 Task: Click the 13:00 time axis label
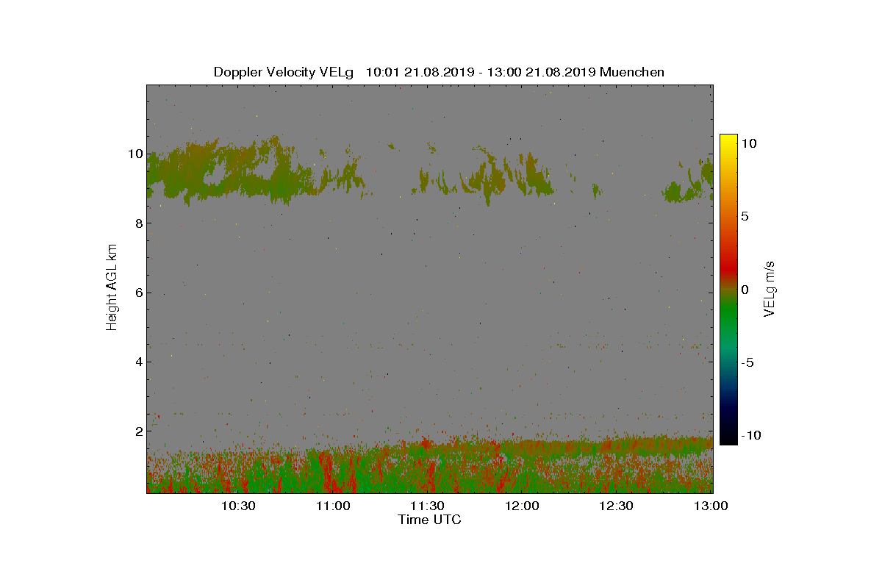tap(711, 506)
